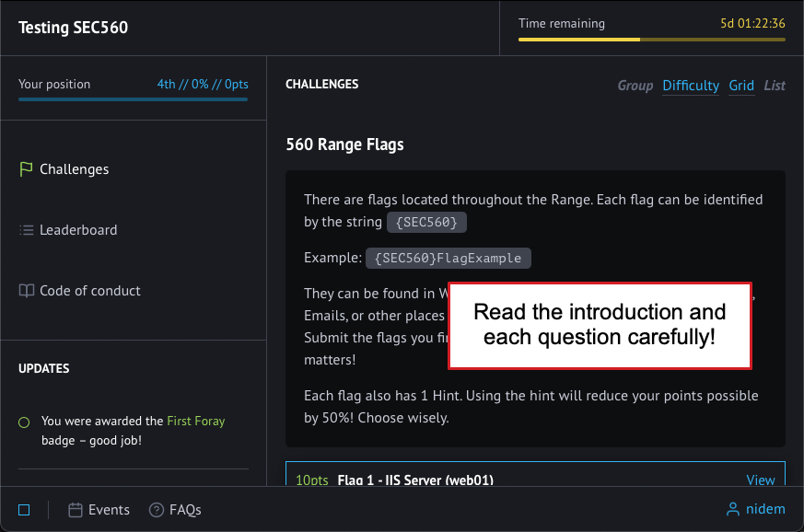
Task: Click the square icon in bottom bar
Action: coord(24,510)
